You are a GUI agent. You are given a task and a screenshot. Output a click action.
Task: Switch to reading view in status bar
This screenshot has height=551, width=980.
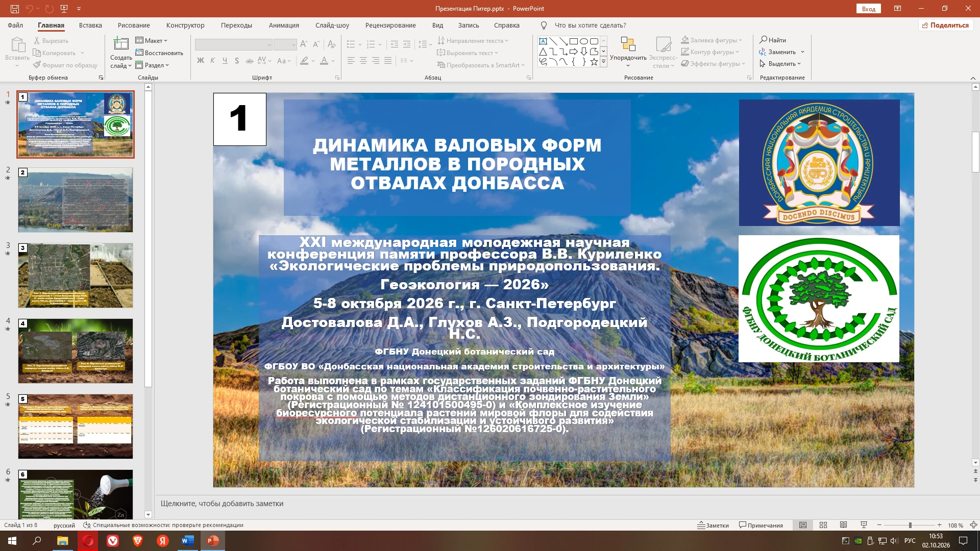(x=844, y=525)
